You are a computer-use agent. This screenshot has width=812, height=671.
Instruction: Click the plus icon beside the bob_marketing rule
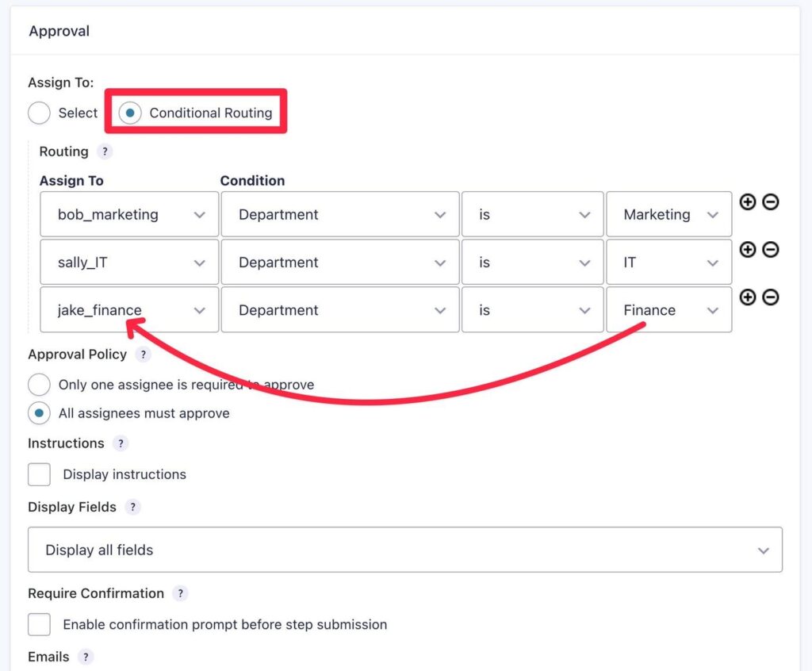[x=747, y=202]
